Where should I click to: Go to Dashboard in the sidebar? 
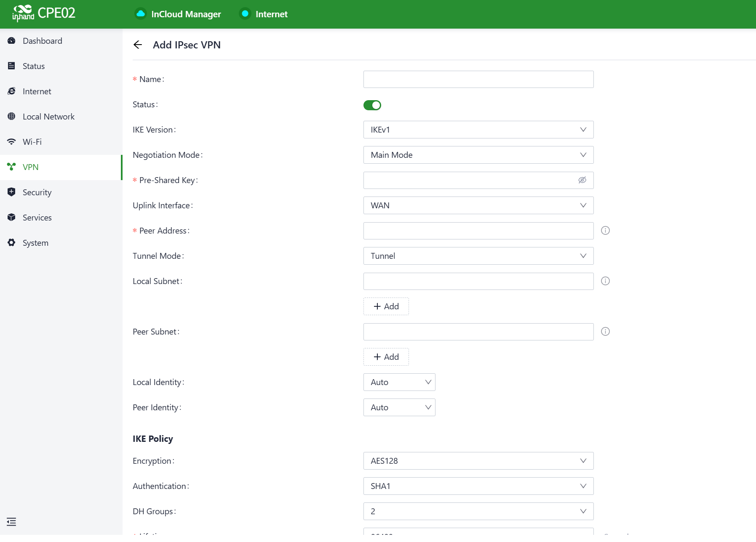point(42,41)
